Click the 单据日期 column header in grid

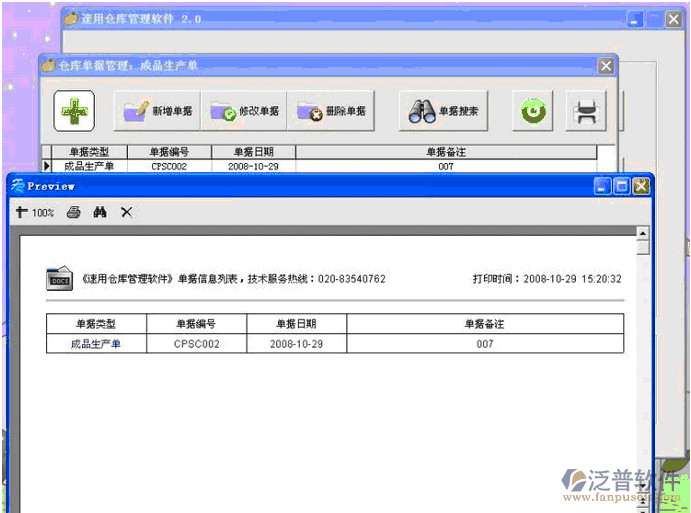253,152
